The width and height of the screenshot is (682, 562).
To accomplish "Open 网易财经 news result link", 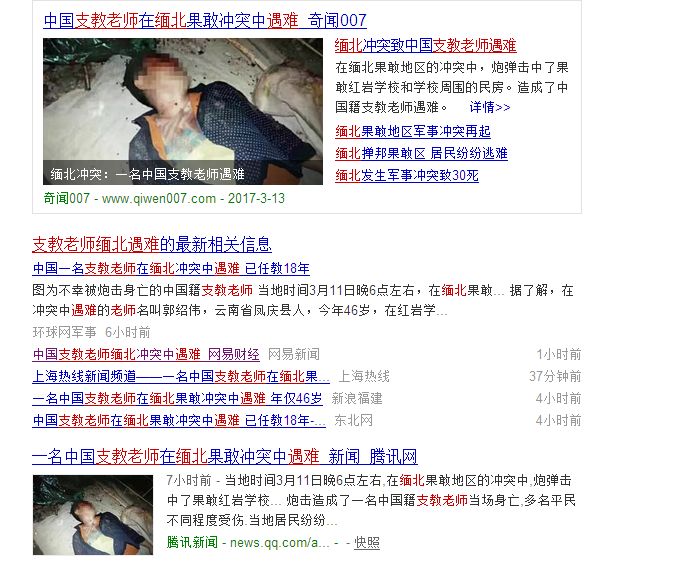I will [146, 354].
